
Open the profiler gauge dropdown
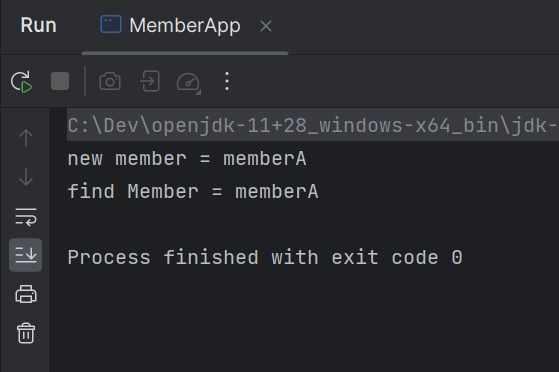click(x=188, y=82)
